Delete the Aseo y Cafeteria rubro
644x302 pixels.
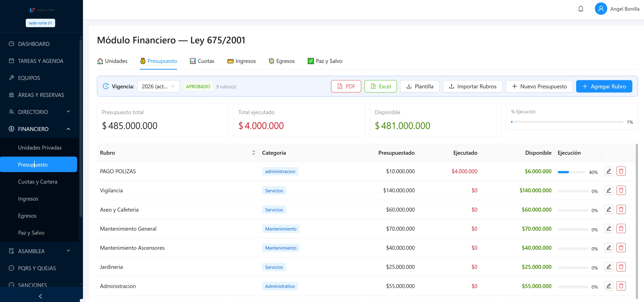[621, 209]
